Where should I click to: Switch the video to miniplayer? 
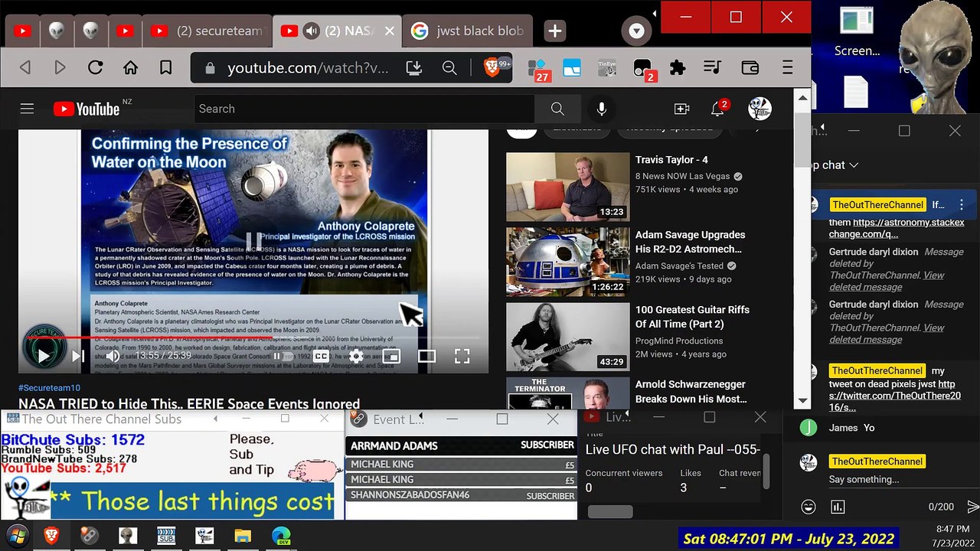click(x=391, y=356)
